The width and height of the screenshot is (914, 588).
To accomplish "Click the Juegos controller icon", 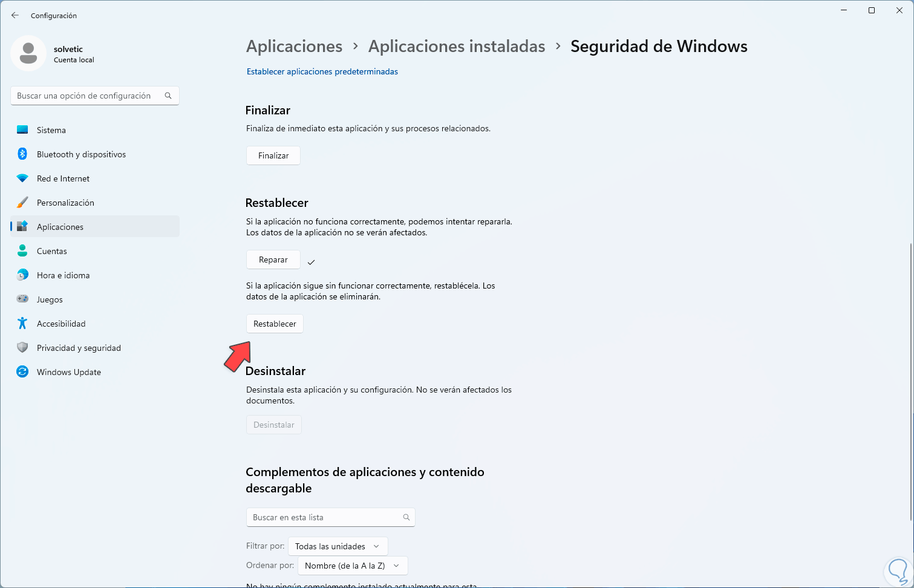I will click(x=22, y=299).
